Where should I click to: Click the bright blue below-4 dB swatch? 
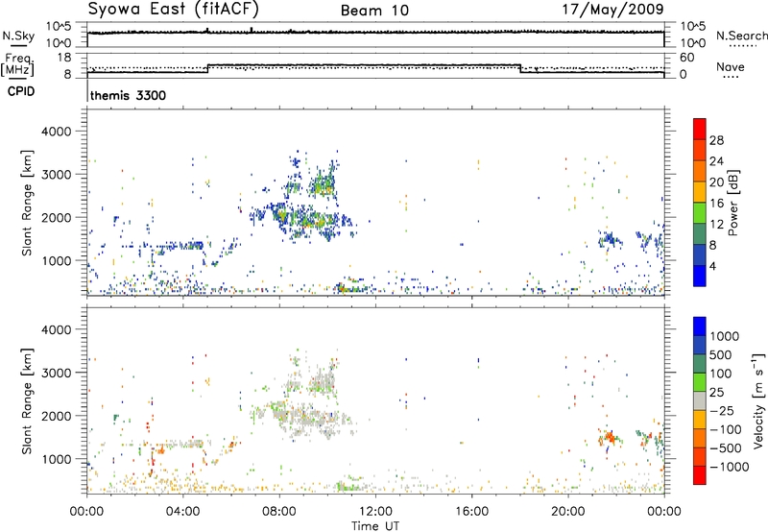(700, 276)
